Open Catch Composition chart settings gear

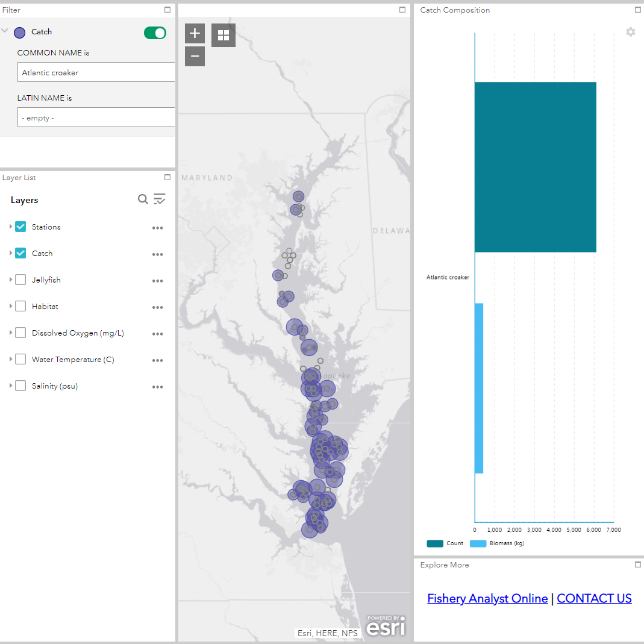[x=630, y=32]
